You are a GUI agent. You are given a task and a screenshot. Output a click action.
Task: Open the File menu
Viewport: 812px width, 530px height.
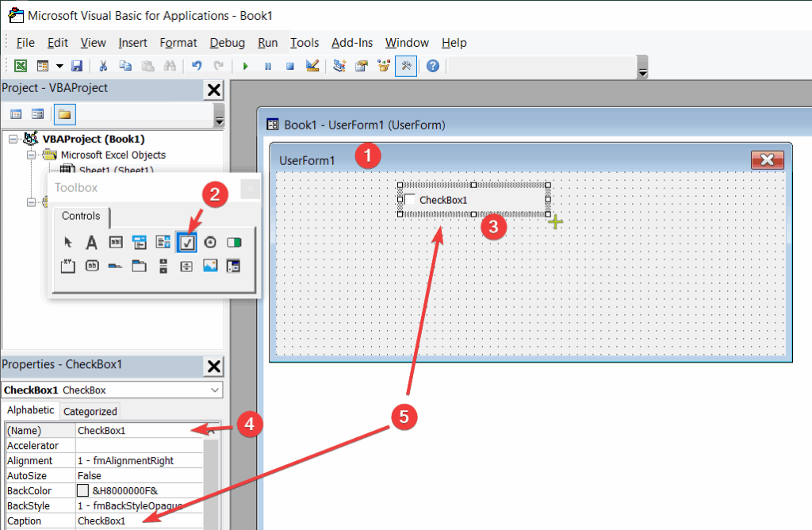[x=25, y=43]
